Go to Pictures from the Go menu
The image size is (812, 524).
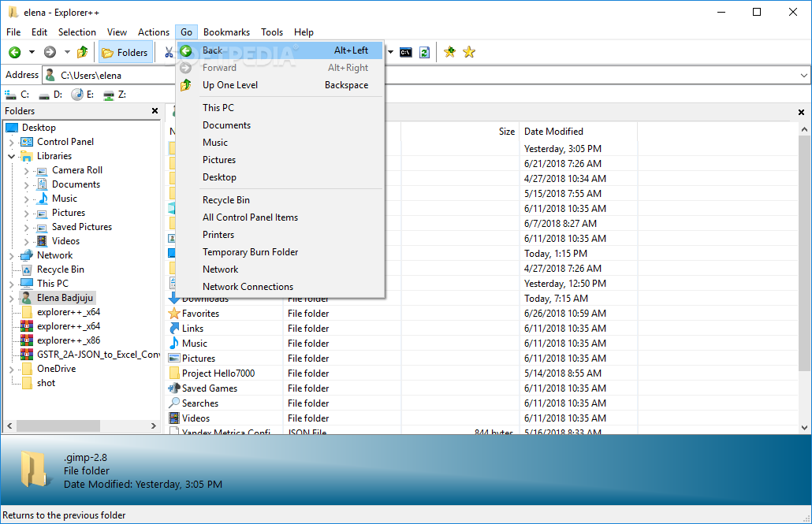click(x=280, y=160)
